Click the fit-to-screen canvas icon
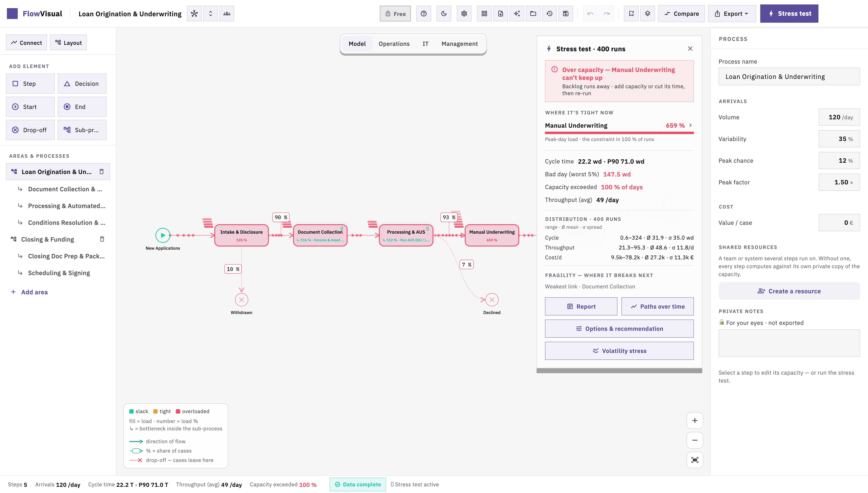868x493 pixels. 695,460
